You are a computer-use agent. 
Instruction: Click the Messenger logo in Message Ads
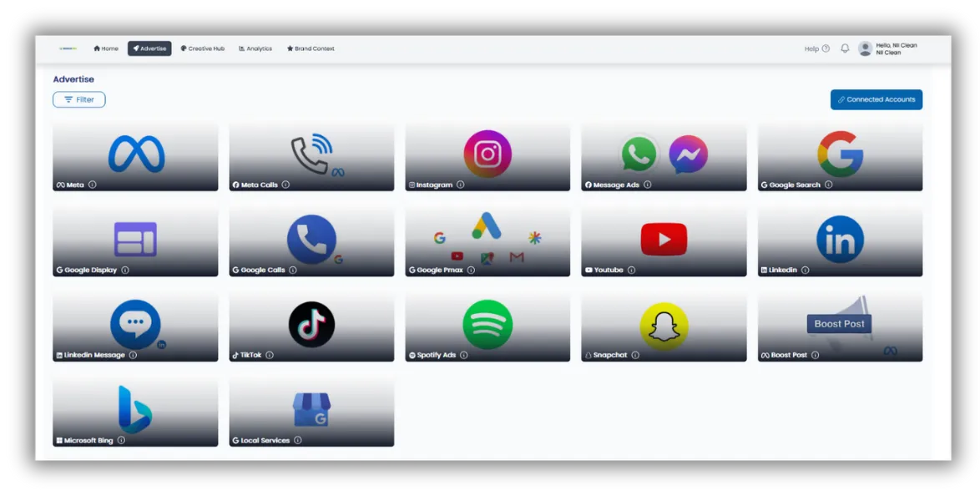coord(688,154)
